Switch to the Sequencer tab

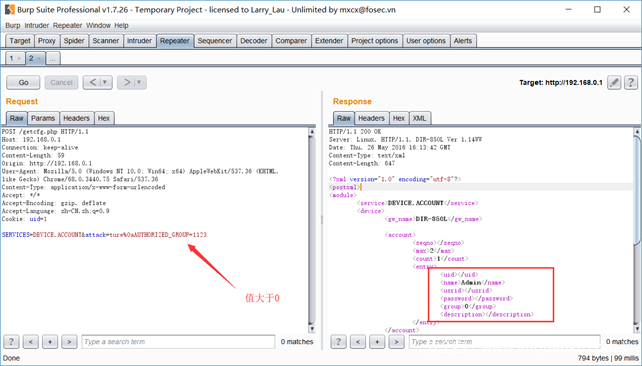(x=215, y=41)
